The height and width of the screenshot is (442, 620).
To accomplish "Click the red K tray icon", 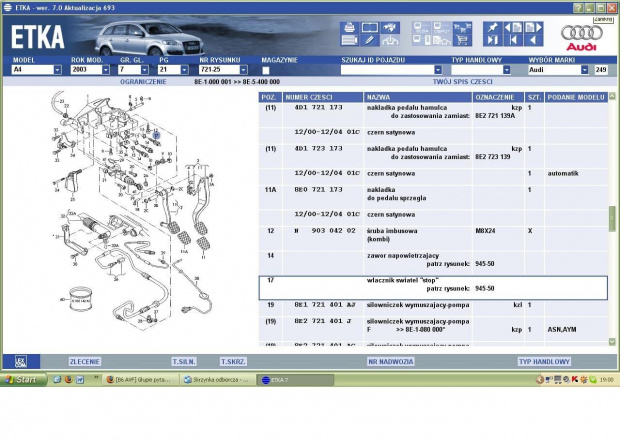I will [x=575, y=380].
